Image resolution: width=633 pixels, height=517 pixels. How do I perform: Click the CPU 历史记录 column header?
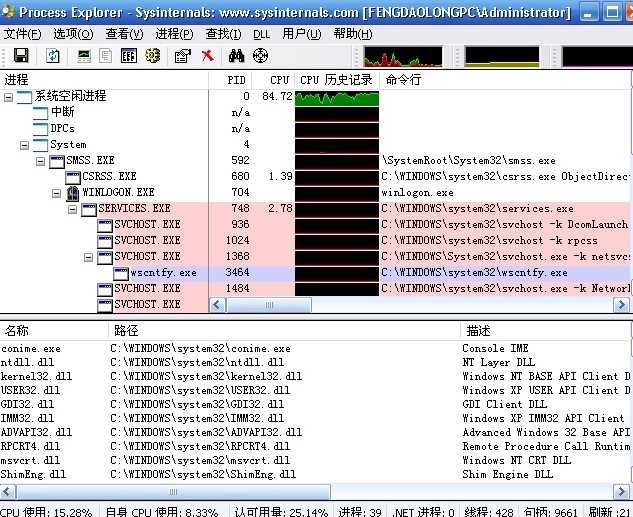pos(337,80)
